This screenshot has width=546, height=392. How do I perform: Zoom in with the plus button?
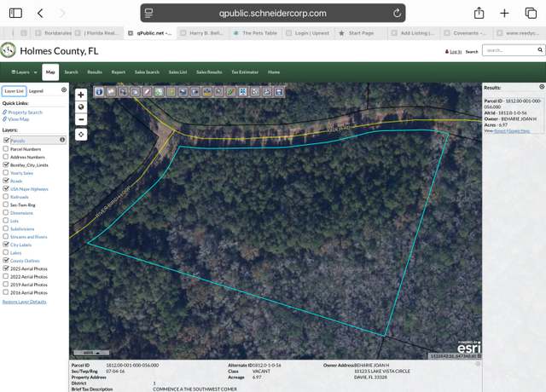pos(81,95)
